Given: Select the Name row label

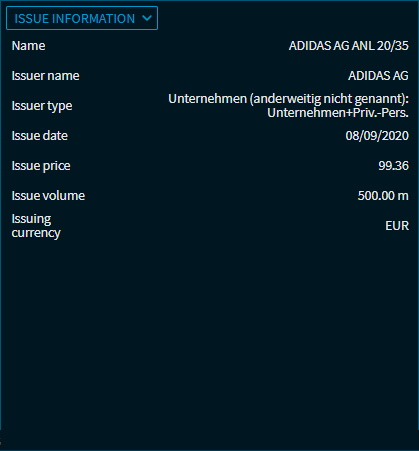Looking at the screenshot, I should (28, 46).
